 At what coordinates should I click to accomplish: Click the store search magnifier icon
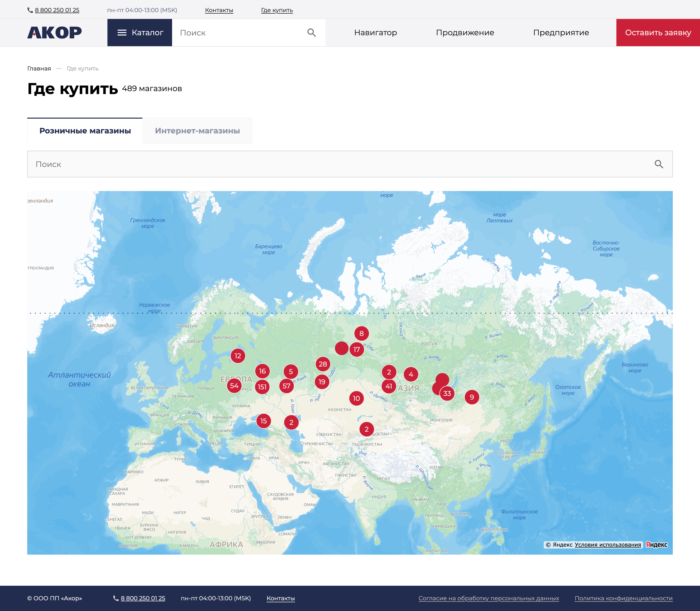[x=659, y=164]
